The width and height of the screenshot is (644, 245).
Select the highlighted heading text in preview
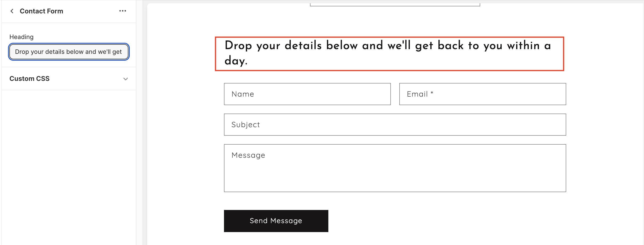389,53
